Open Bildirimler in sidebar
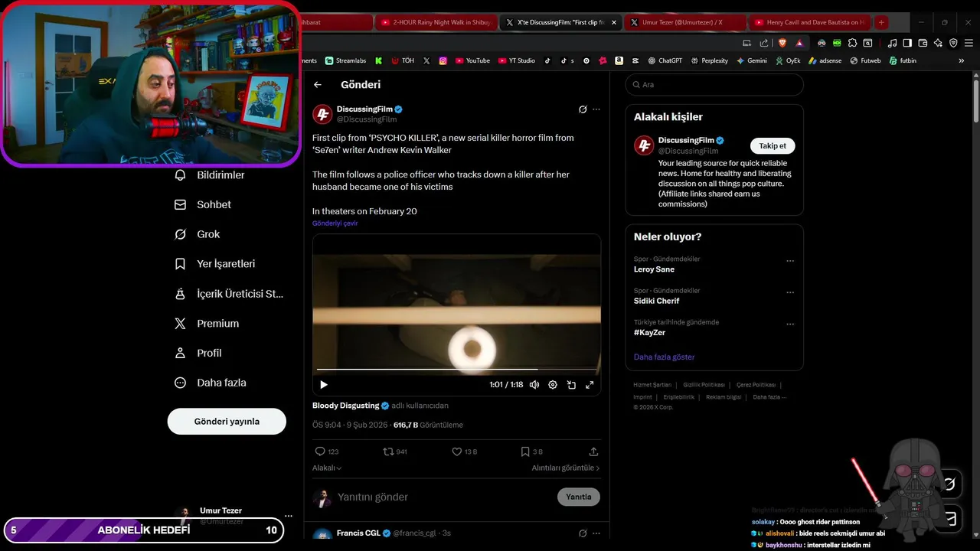Screen dimensions: 980x551 [x=210, y=175]
